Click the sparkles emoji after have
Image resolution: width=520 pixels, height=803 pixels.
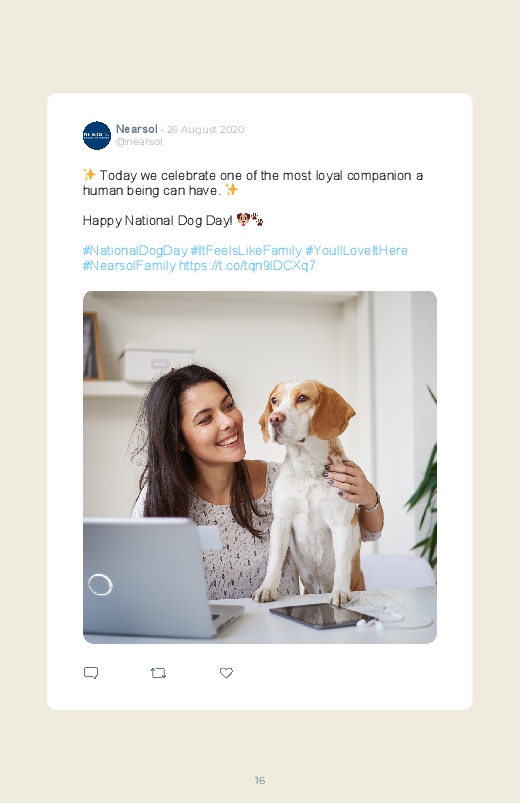click(232, 190)
